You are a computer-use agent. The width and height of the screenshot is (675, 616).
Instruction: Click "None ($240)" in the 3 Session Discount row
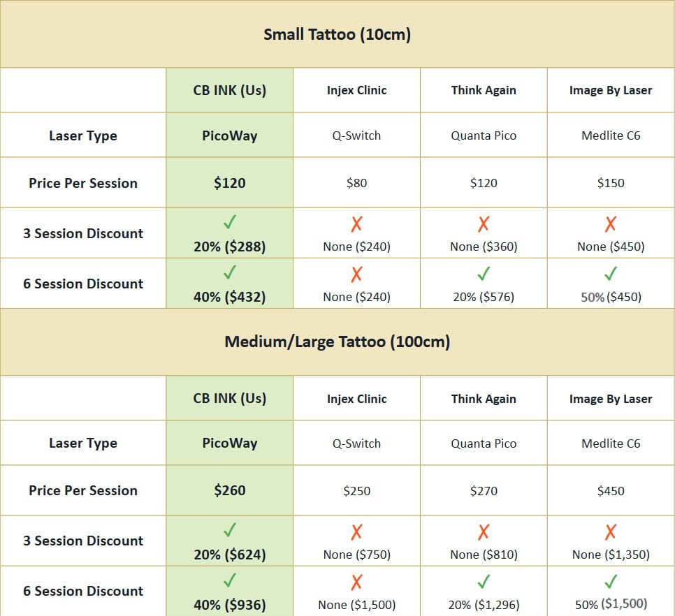click(x=357, y=247)
